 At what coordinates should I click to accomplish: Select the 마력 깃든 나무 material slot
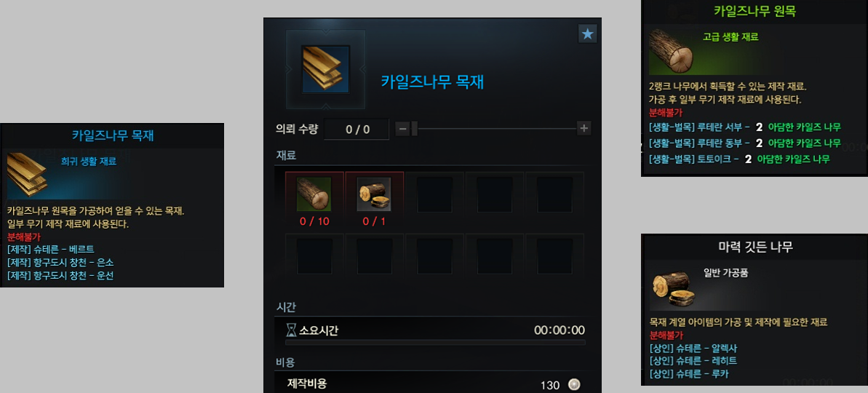(x=374, y=194)
